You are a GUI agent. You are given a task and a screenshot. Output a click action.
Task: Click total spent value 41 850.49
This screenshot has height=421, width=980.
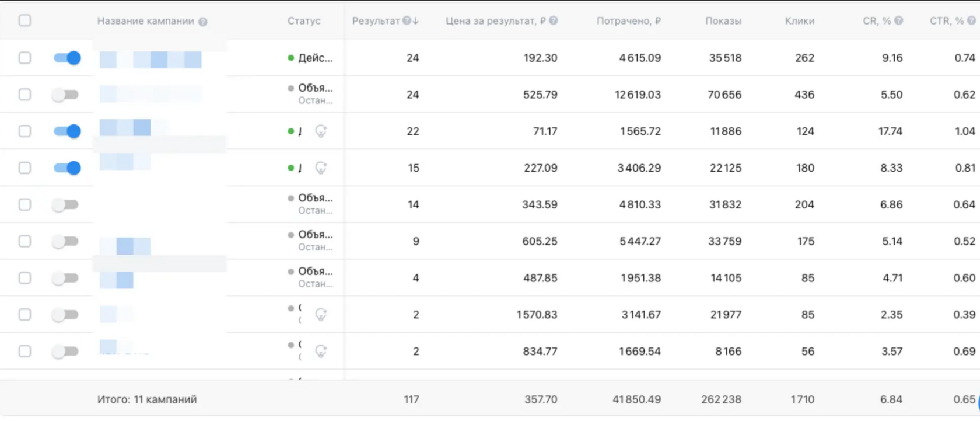point(636,399)
